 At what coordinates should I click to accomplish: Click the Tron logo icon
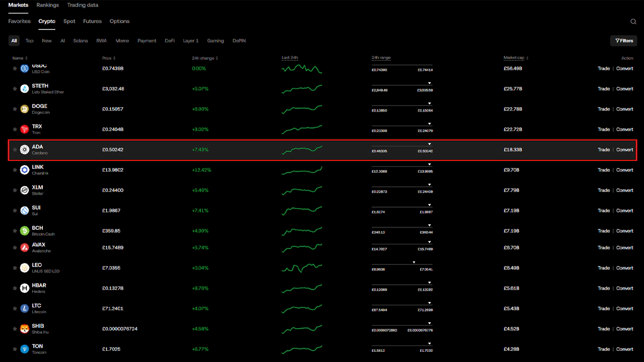[x=24, y=129]
